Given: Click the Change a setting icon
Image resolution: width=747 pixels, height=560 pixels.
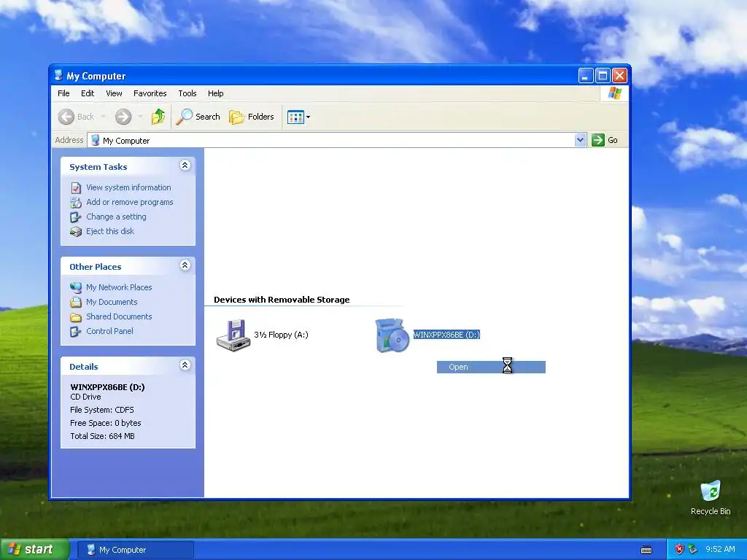Looking at the screenshot, I should [x=76, y=217].
